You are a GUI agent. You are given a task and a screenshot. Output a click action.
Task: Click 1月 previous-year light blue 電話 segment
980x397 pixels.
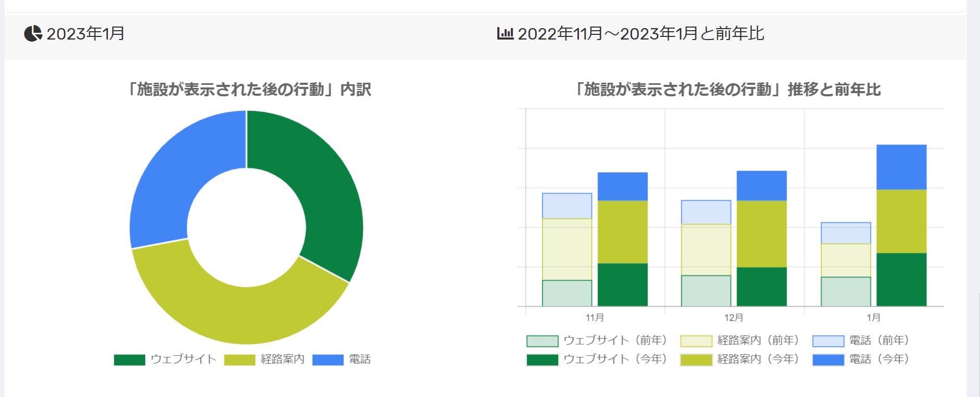coord(846,233)
